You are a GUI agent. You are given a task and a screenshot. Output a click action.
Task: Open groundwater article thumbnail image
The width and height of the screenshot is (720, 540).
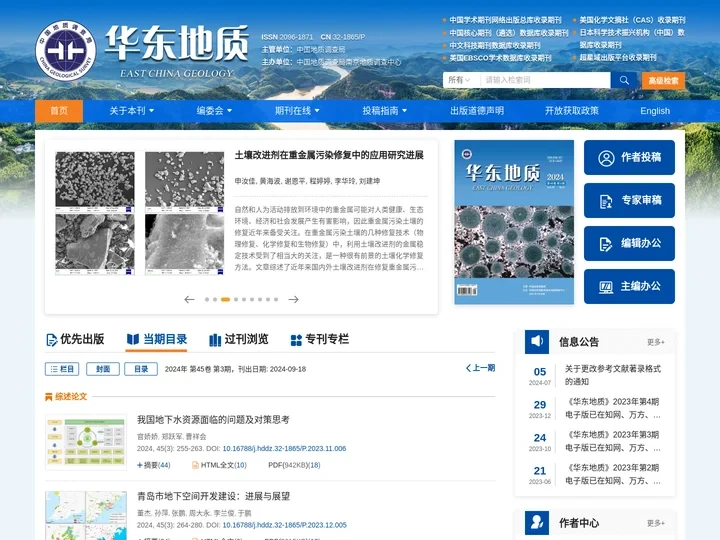click(x=86, y=442)
